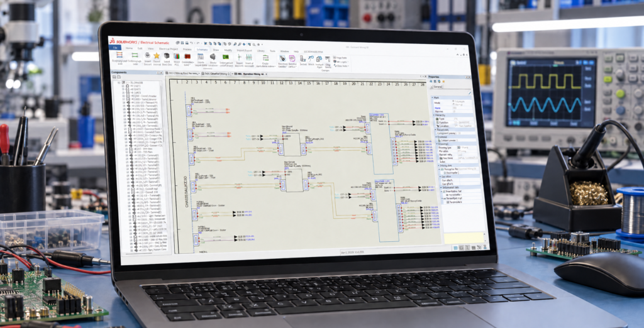The image size is (644, 328).
Task: Open the Help ribbon tab
Action: [296, 52]
